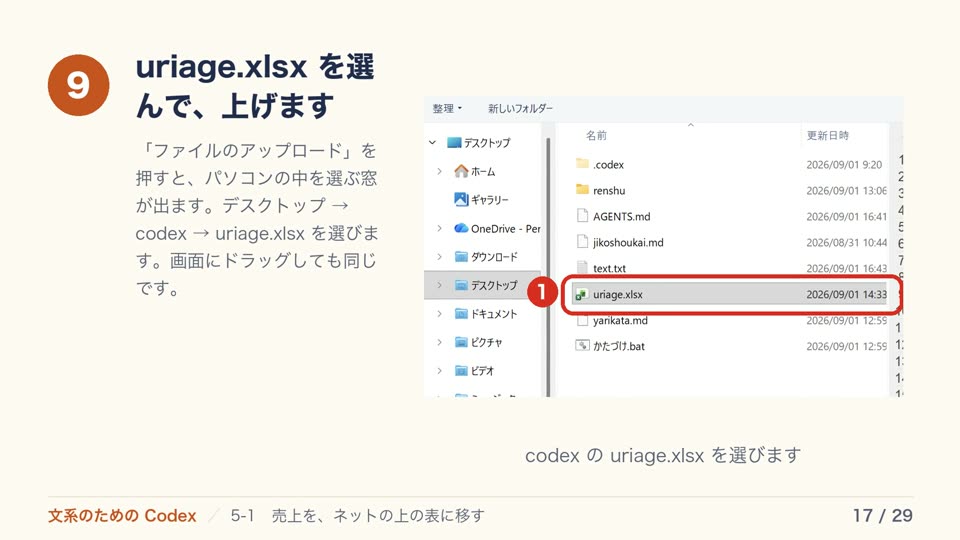960x540 pixels.
Task: Select ギャラリー in the navigation tree
Action: click(489, 200)
